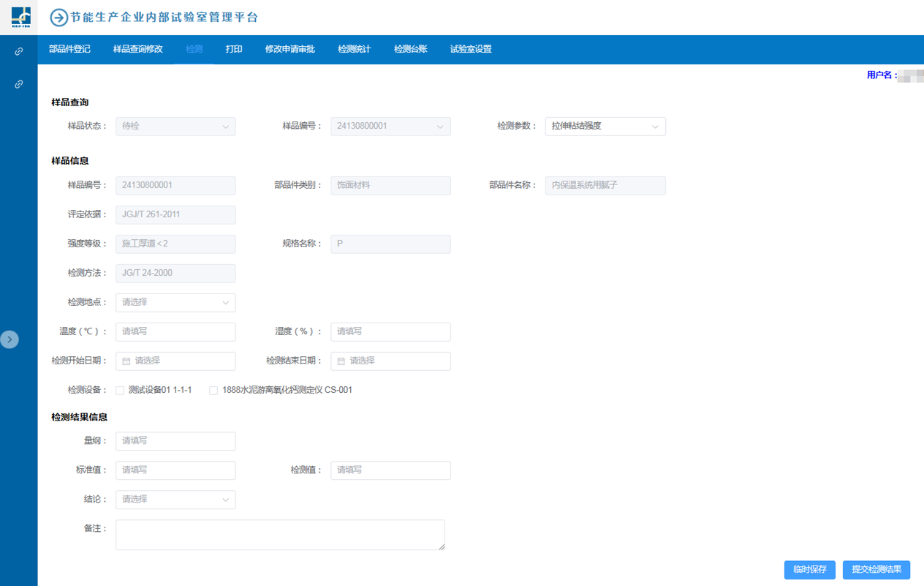Image resolution: width=924 pixels, height=586 pixels.
Task: Click into the 备注 text area
Action: click(x=280, y=535)
